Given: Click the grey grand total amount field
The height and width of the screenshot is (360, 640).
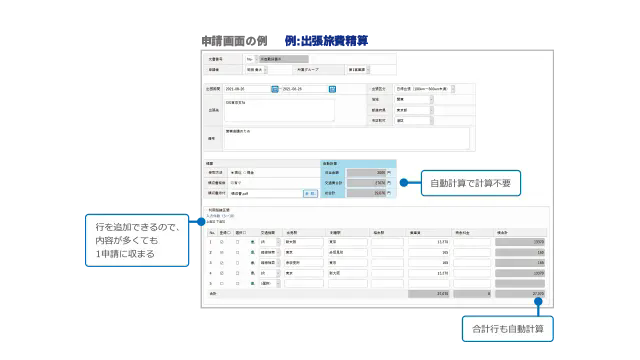Looking at the screenshot, I should (366, 193).
